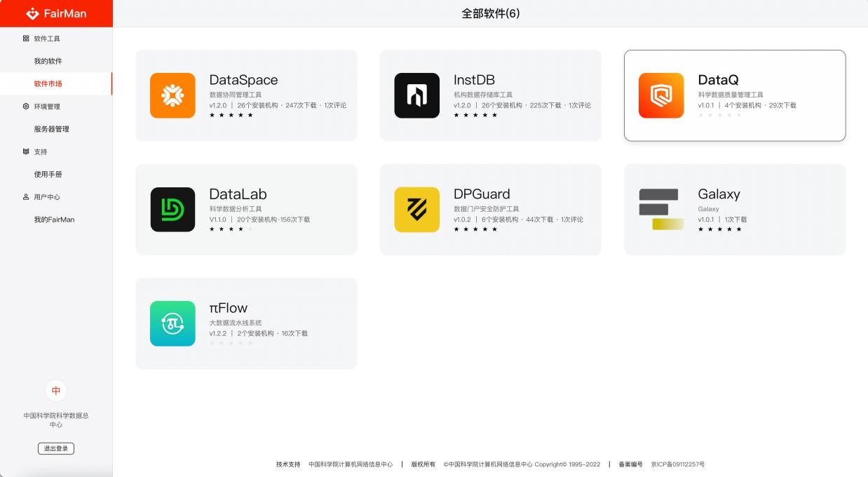This screenshot has width=868, height=477.
Task: Expand the 环境管理 sidebar section
Action: click(x=47, y=107)
